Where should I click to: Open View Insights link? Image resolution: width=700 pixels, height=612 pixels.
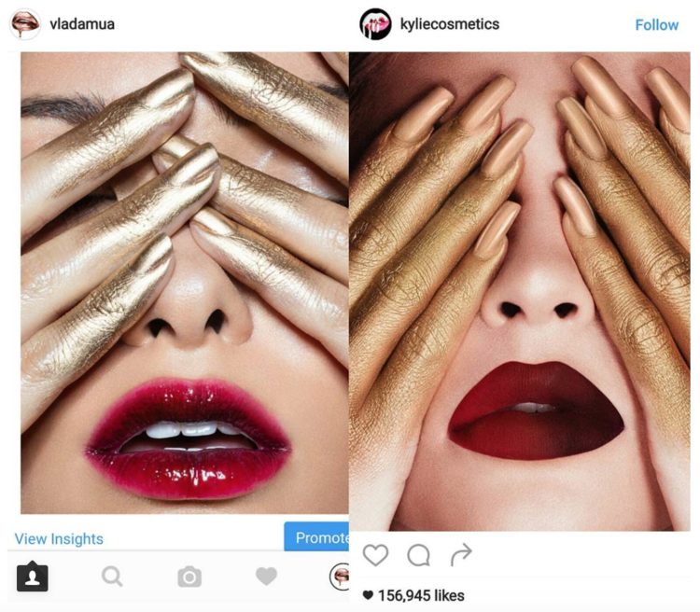coord(59,539)
